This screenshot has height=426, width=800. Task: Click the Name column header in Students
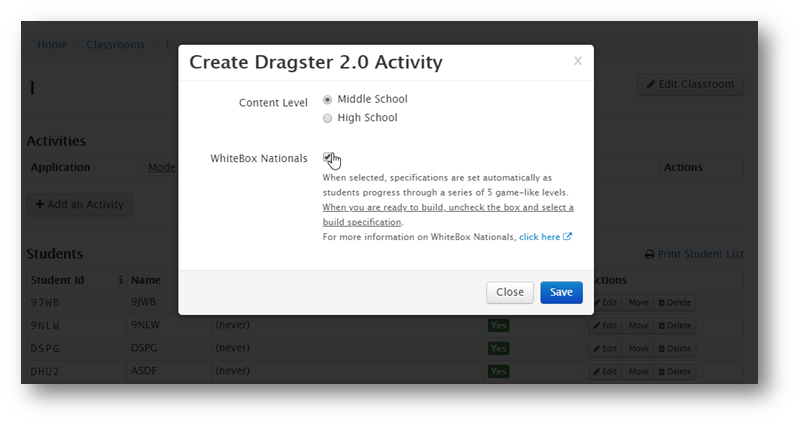coord(146,280)
